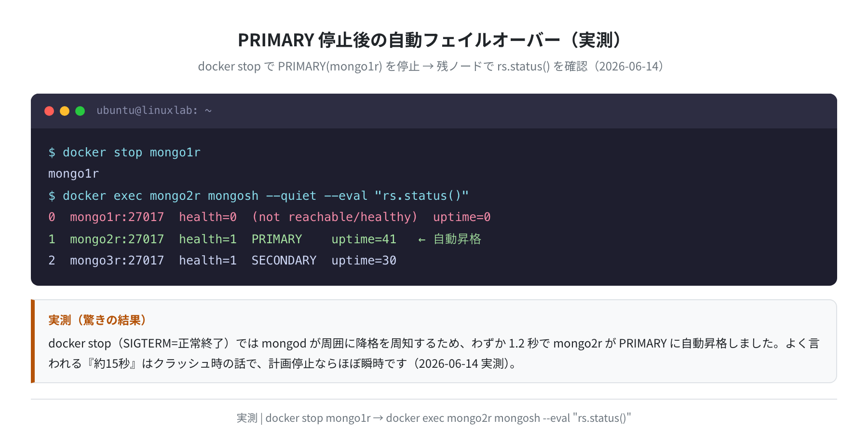
Task: Click 'mongo1r:27017' in the status row
Action: click(117, 217)
